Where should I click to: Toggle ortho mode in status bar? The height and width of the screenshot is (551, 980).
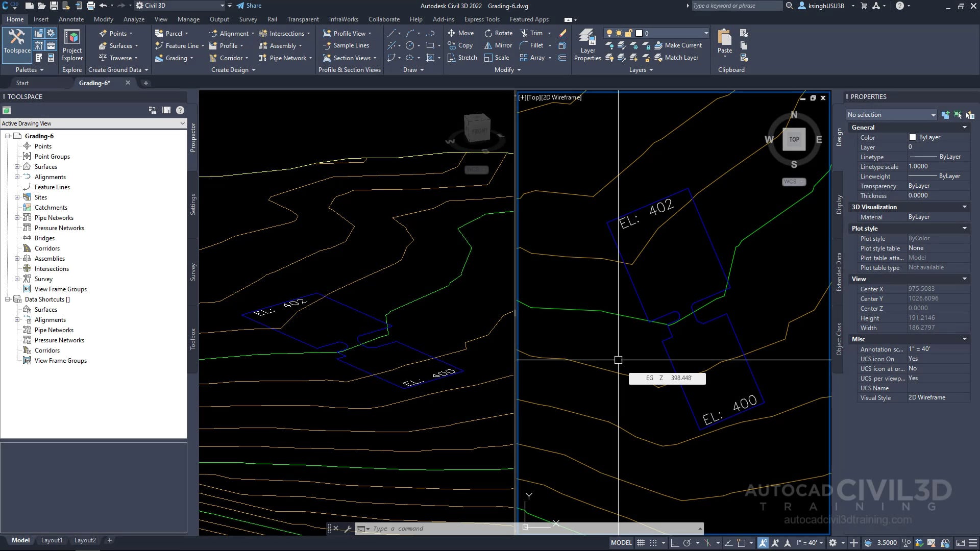click(675, 543)
